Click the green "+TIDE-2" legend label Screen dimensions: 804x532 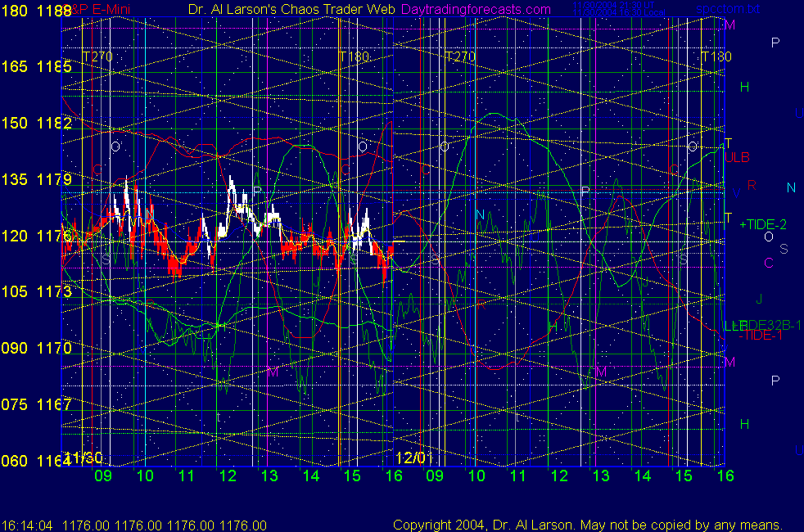[x=763, y=224]
